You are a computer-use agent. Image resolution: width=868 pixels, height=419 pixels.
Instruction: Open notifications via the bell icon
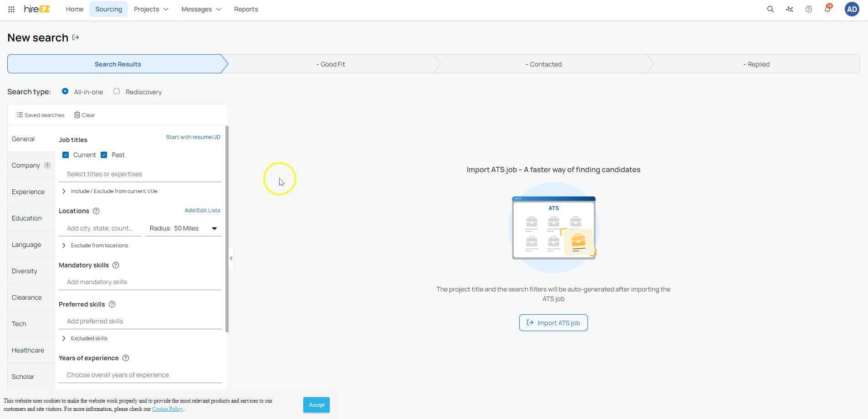pyautogui.click(x=827, y=9)
